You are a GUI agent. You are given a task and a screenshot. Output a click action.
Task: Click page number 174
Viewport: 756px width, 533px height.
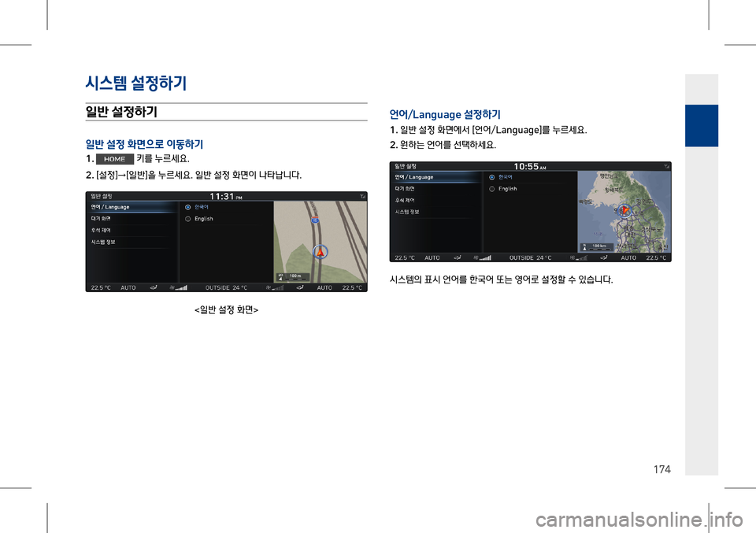tap(662, 469)
